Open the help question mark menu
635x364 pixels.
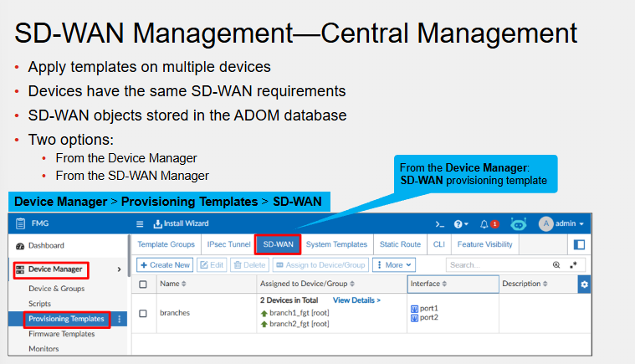pyautogui.click(x=461, y=224)
